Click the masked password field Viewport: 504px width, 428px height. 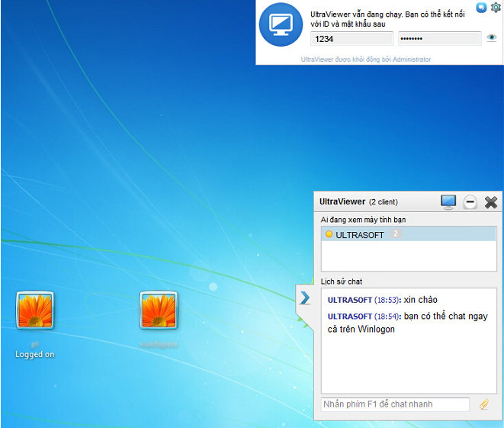tap(440, 39)
